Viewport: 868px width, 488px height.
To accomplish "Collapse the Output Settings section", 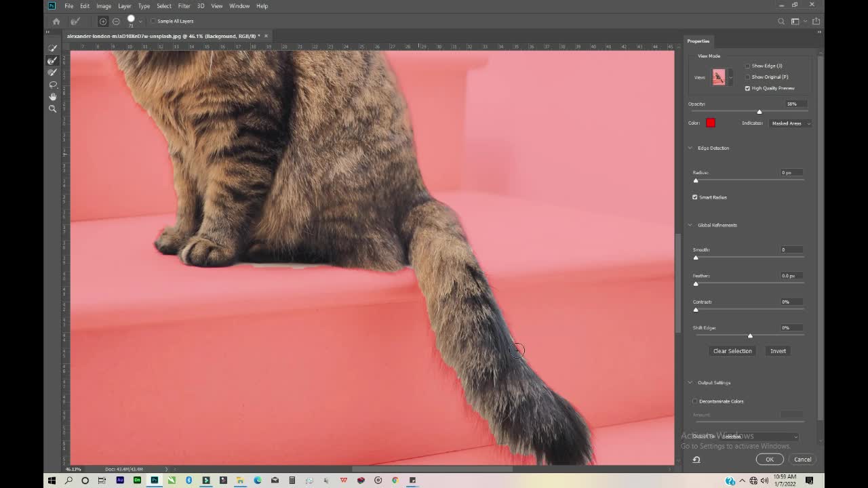I will click(690, 383).
